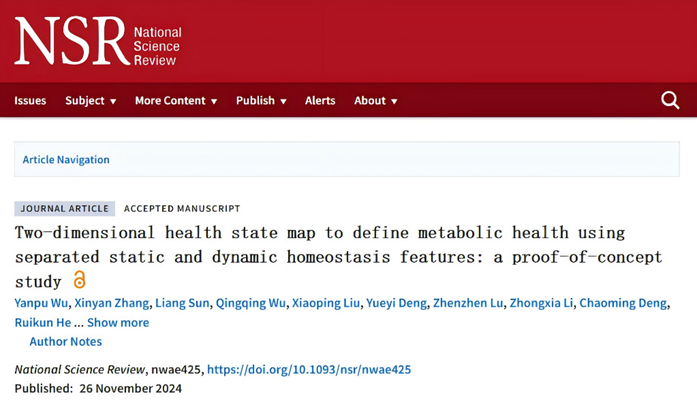This screenshot has height=413, width=697.
Task: Click author Yanpu Wu
Action: tap(43, 303)
